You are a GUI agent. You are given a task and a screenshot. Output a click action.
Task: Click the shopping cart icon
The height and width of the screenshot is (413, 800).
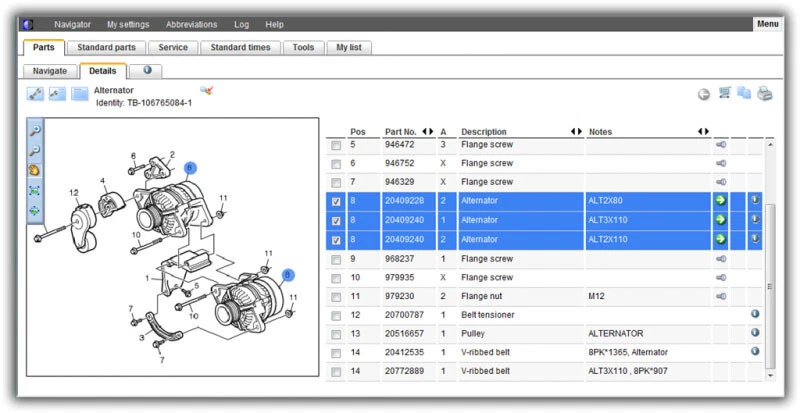[x=724, y=93]
